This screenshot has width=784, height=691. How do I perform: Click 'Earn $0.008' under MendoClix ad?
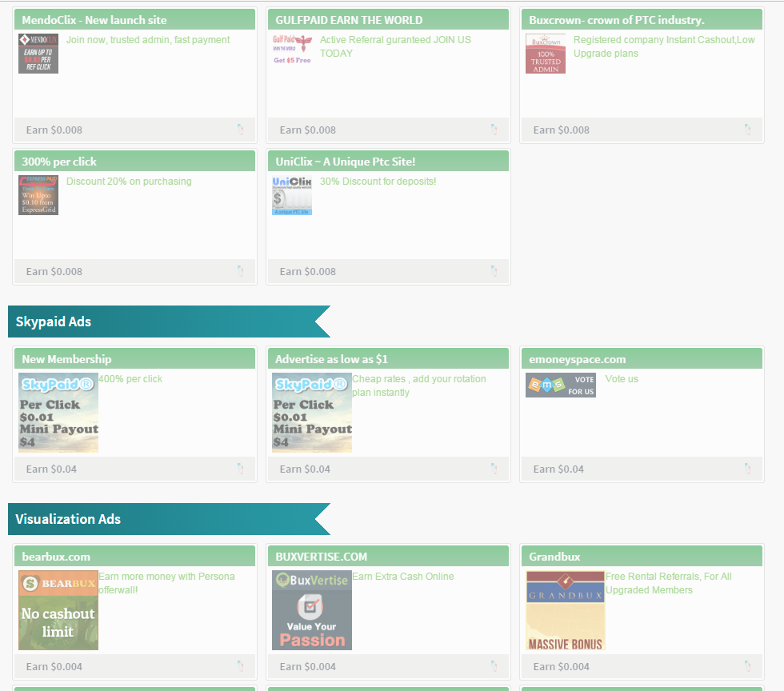(x=54, y=130)
